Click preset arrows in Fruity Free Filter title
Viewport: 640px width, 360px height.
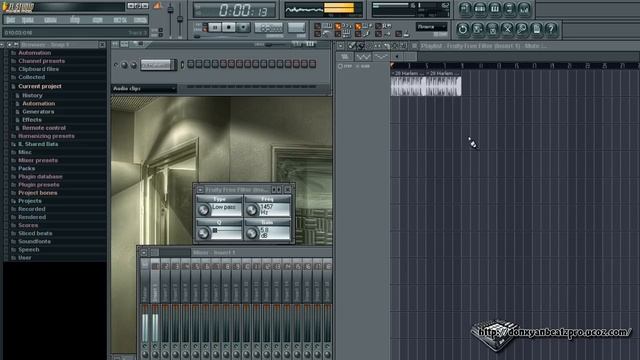(x=277, y=190)
